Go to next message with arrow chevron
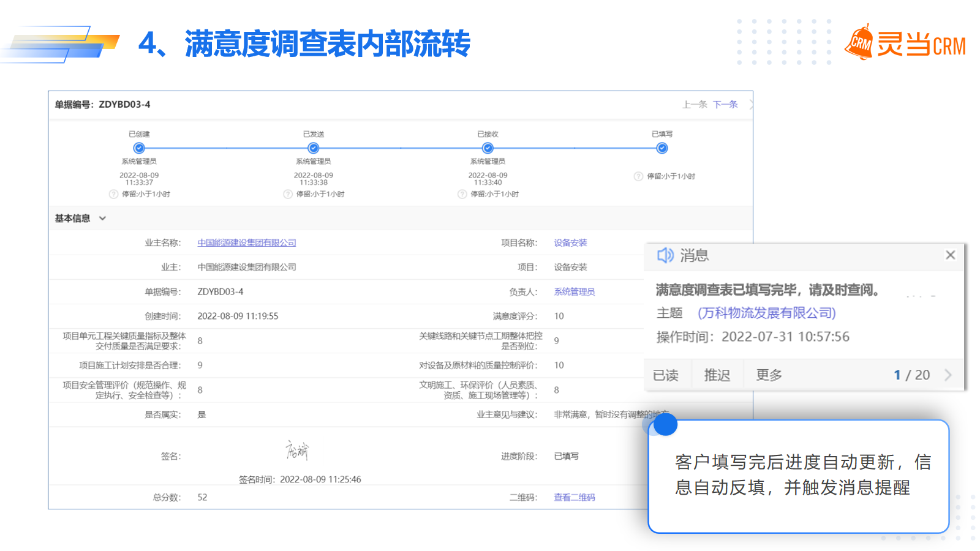980x551 pixels. point(948,375)
